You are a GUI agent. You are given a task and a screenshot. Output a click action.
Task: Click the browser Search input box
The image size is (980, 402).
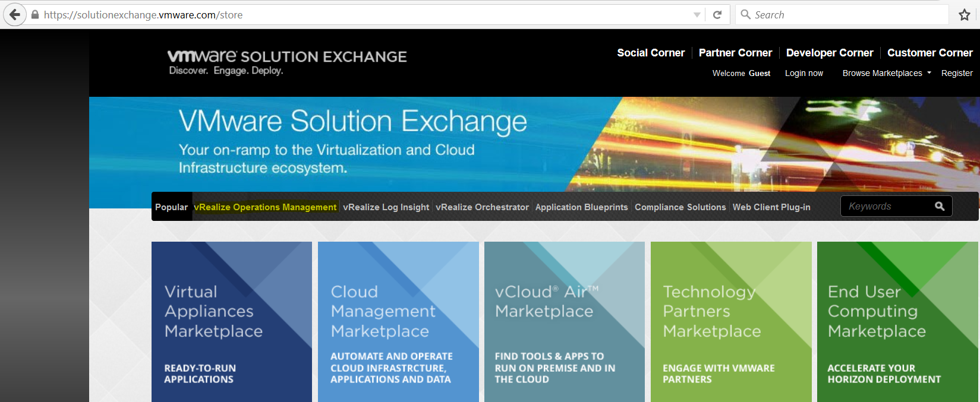[842, 15]
